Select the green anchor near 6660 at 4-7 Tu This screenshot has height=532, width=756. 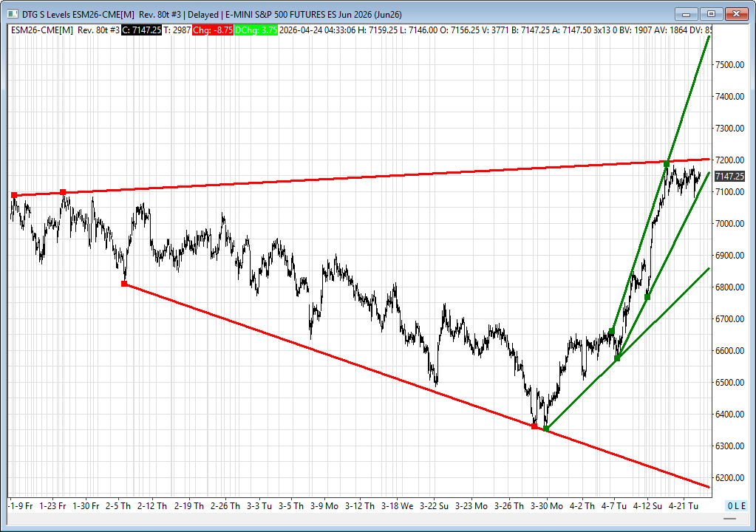click(x=612, y=331)
